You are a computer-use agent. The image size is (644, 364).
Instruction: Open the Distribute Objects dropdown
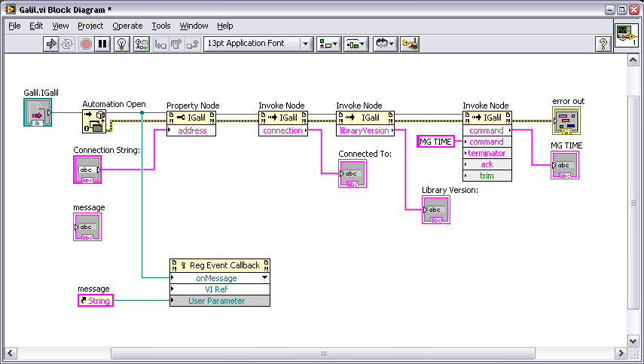(356, 44)
